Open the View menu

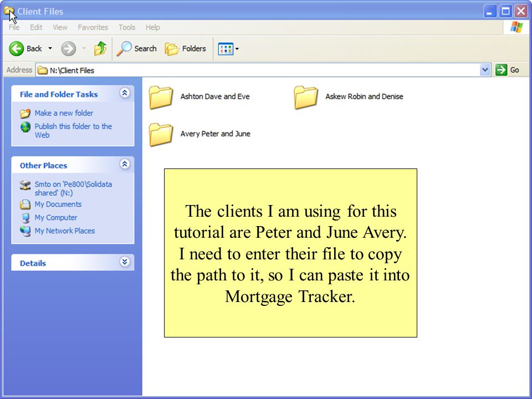point(60,27)
